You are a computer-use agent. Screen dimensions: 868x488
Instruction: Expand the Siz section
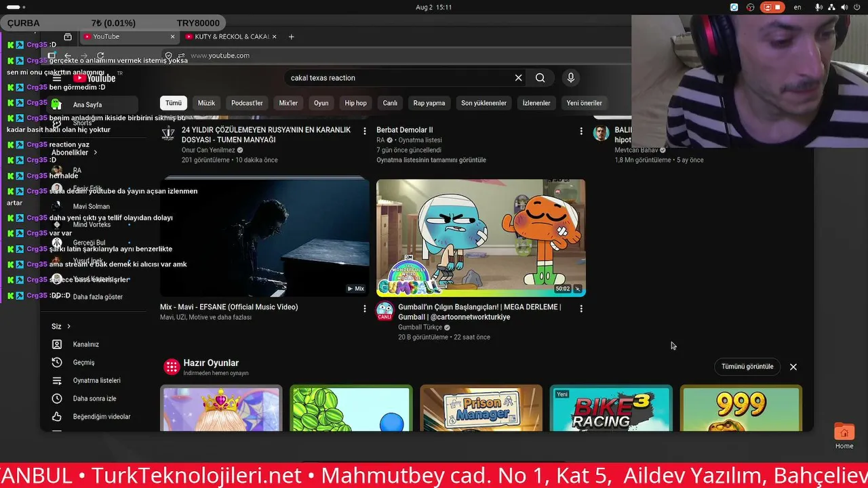[x=61, y=327]
